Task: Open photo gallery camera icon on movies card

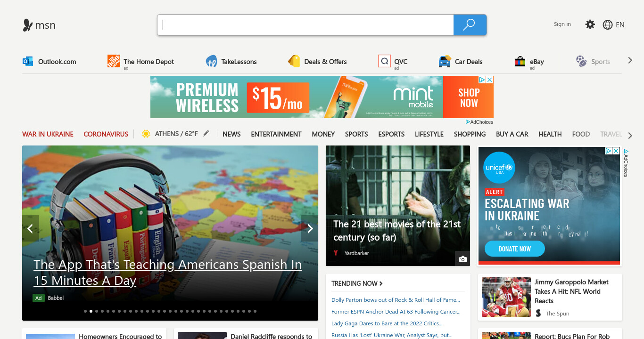Action: 462,259
